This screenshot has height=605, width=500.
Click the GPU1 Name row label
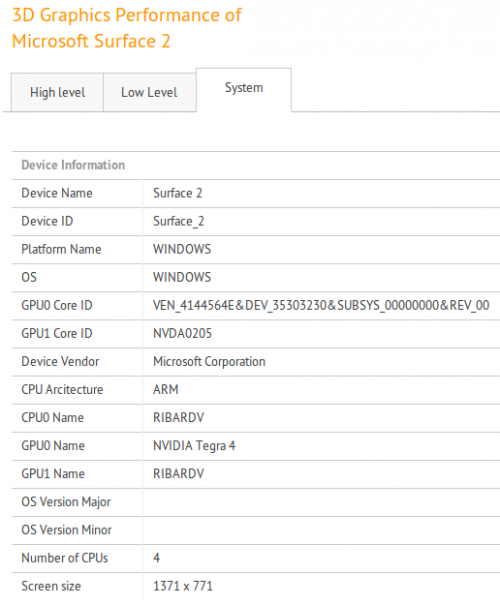(x=53, y=474)
